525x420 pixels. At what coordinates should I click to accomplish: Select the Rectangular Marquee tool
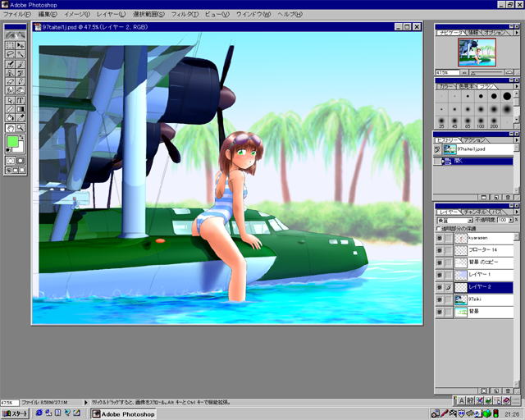(x=11, y=45)
